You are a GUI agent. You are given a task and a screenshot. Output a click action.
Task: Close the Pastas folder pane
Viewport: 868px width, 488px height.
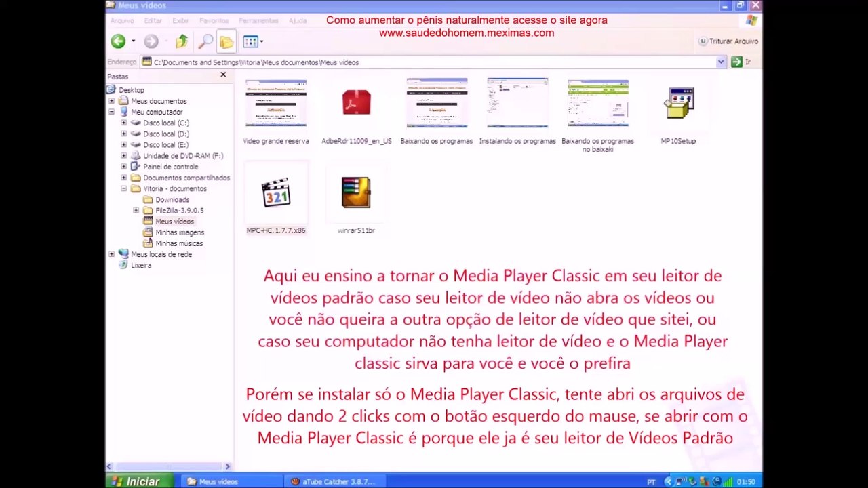pyautogui.click(x=223, y=75)
